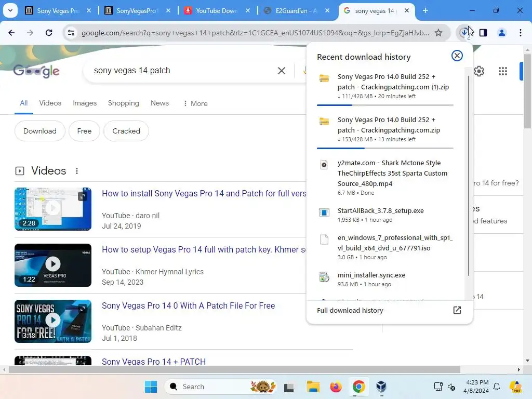Click downloading Crackingpatching.com.zip entry
Viewport: 532px width, 399px height.
coord(385,129)
